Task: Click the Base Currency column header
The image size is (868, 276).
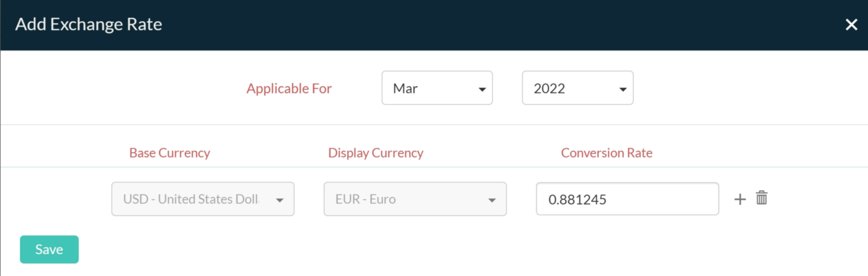Action: click(x=170, y=153)
